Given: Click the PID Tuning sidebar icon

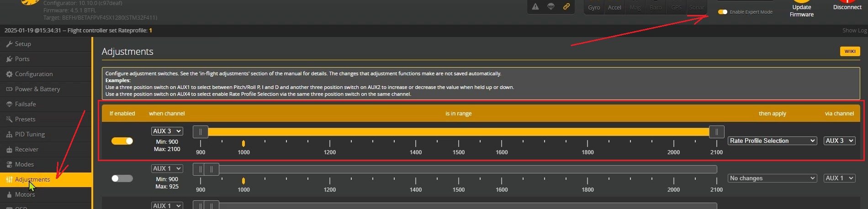Looking at the screenshot, I should [9, 134].
